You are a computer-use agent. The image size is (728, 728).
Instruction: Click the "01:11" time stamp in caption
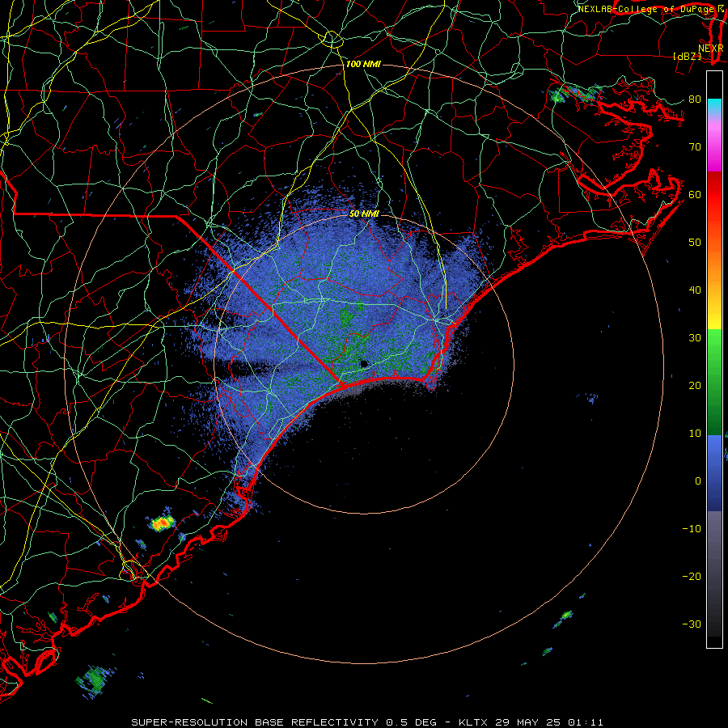point(585,722)
